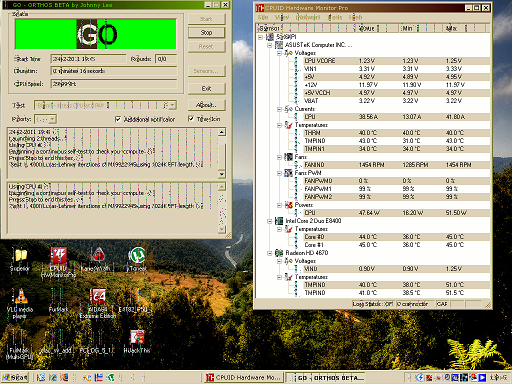The image size is (512, 384).
Task: Click Radeon HD 4670 Temperatures icon
Action: [x=289, y=277]
